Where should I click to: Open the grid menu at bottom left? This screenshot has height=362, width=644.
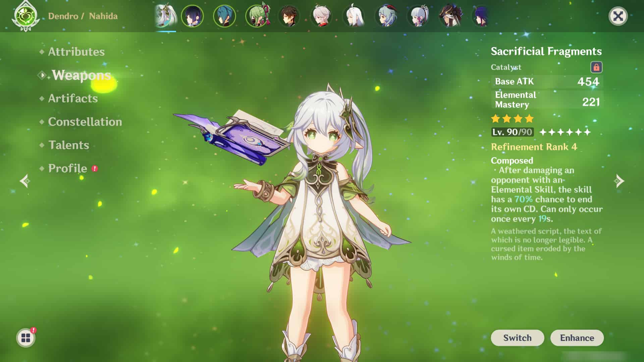tap(26, 338)
